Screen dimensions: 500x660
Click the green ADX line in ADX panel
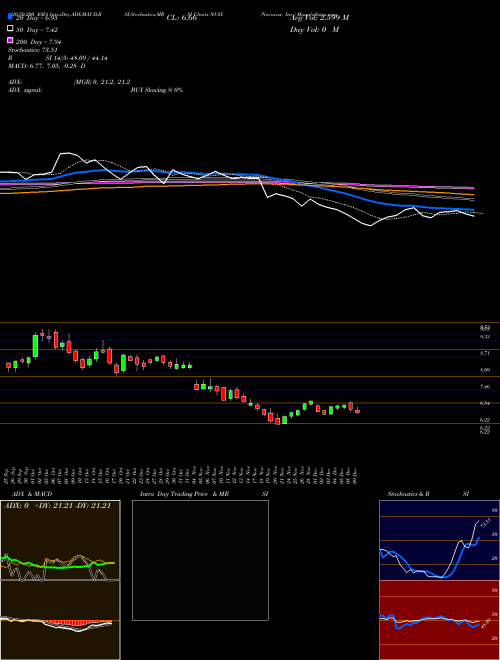(58, 564)
